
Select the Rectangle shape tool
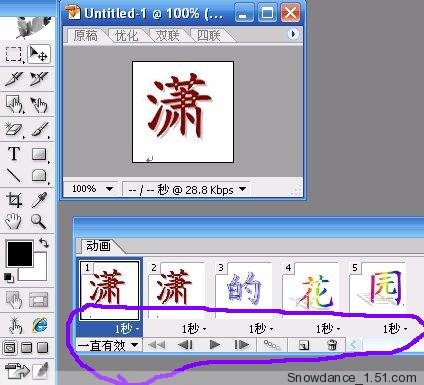point(39,154)
